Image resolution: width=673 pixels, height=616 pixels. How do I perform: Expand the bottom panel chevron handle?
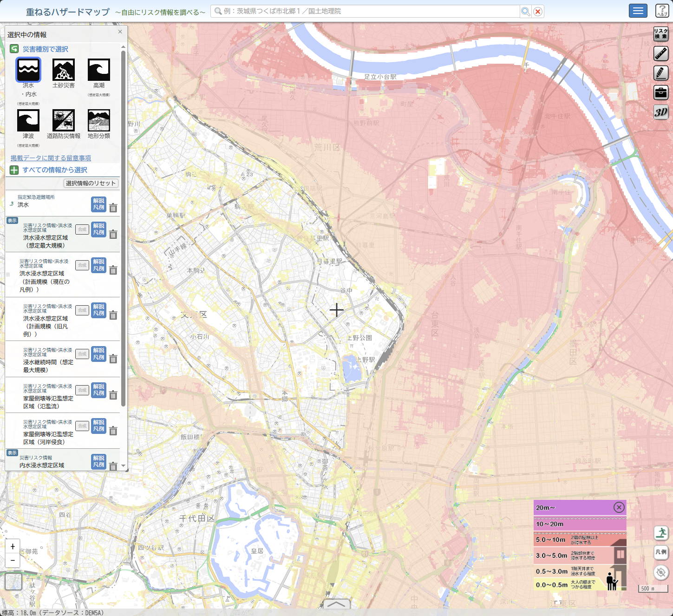(336, 604)
